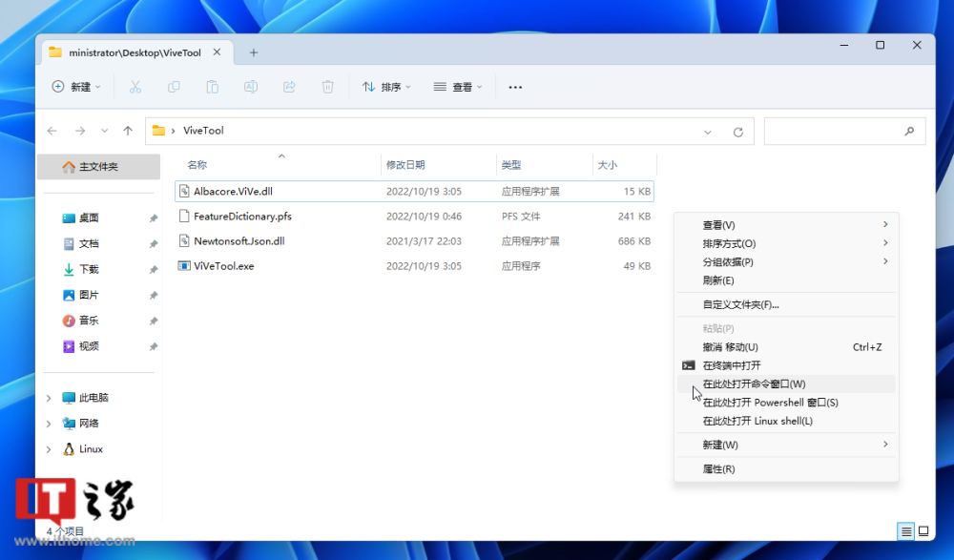Select 主文件夹 in the sidebar
Viewport: 954px width, 560px height.
point(98,167)
